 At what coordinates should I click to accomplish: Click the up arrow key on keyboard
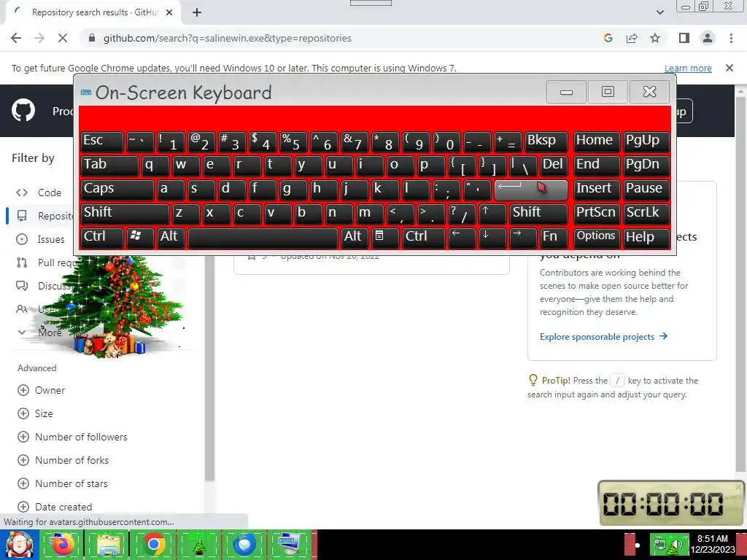[492, 214]
